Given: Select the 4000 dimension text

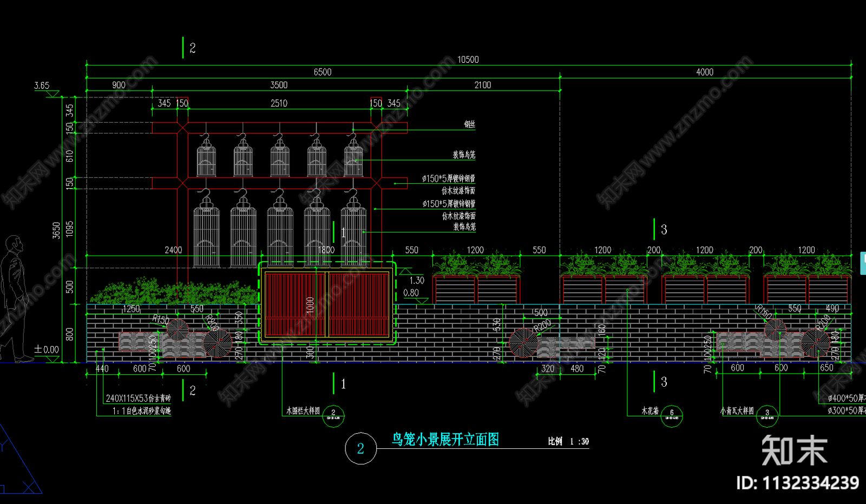Looking at the screenshot, I should coord(704,72).
